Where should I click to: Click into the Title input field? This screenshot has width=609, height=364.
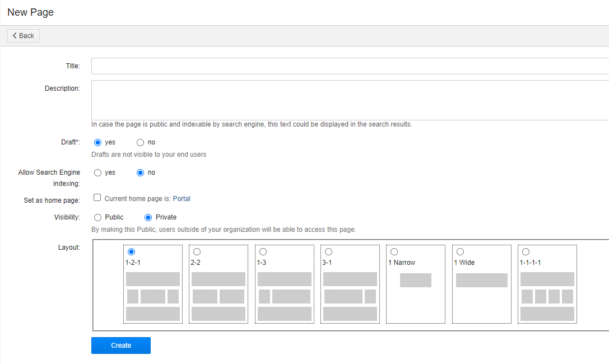click(350, 66)
